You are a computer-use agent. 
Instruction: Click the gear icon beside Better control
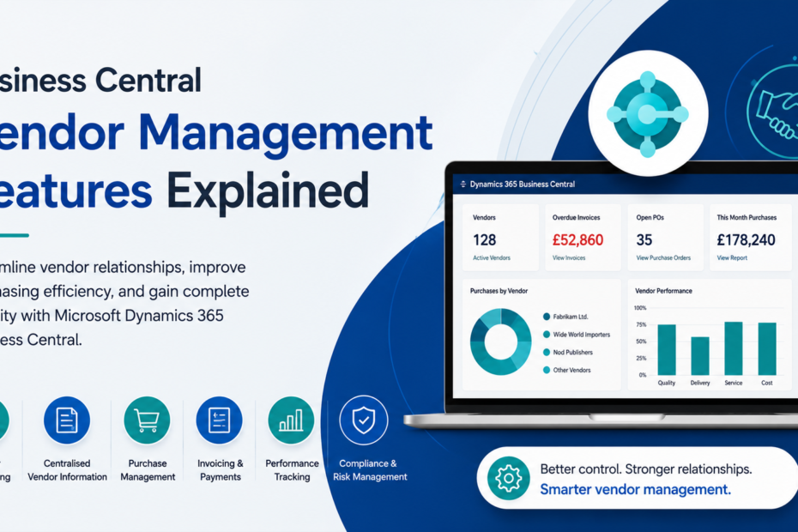tap(509, 478)
